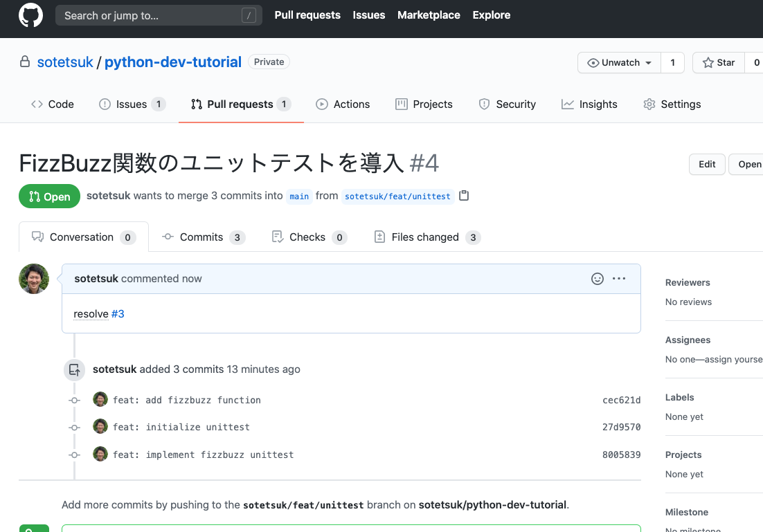Open Projects via the kanban board icon
The height and width of the screenshot is (532, 763).
(400, 104)
